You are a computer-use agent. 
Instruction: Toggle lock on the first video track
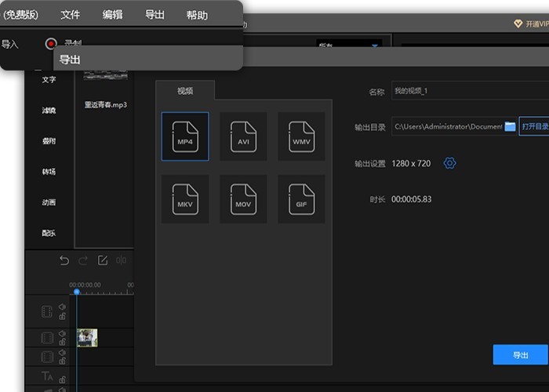click(x=62, y=317)
